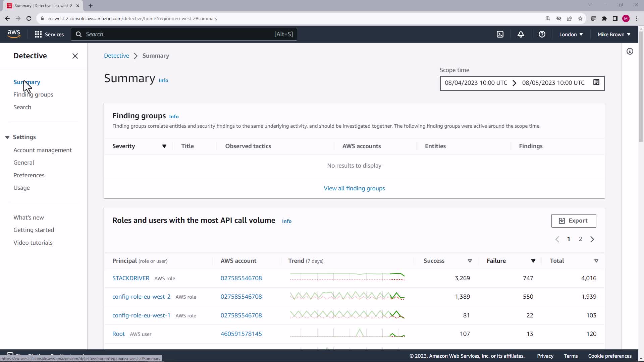Open scope time calendar picker icon

pyautogui.click(x=596, y=82)
